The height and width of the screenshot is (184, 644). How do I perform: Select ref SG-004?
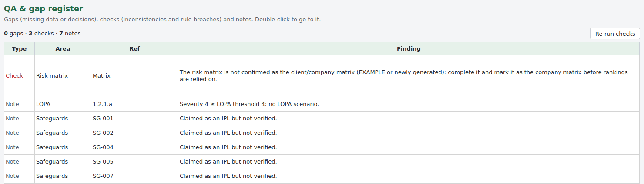point(135,147)
